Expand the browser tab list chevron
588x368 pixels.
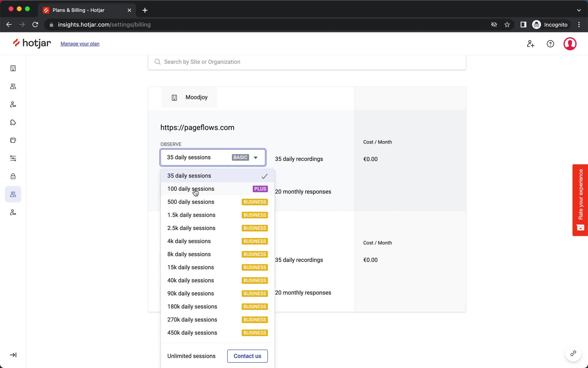point(579,10)
